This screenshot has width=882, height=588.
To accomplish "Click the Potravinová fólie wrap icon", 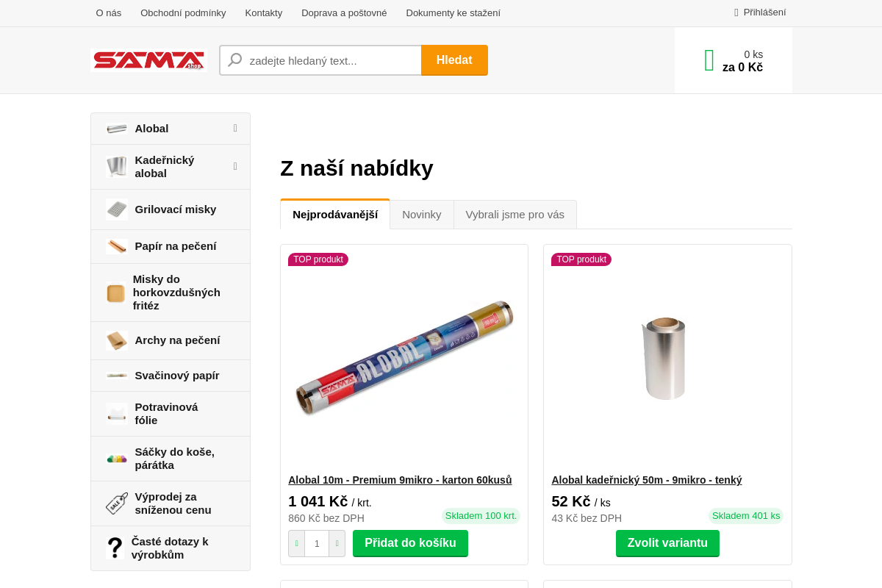I will coord(116,413).
